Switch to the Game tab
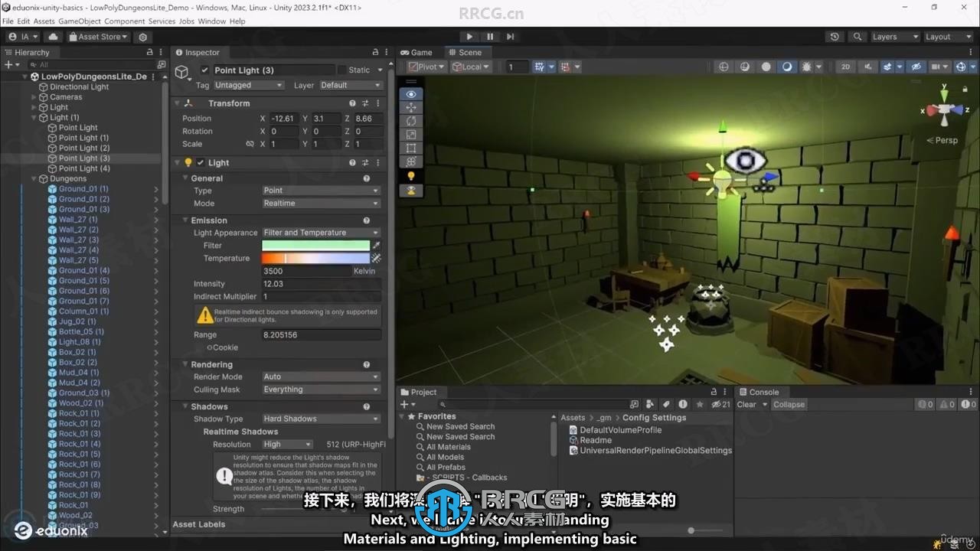The width and height of the screenshot is (980, 551). coord(416,53)
